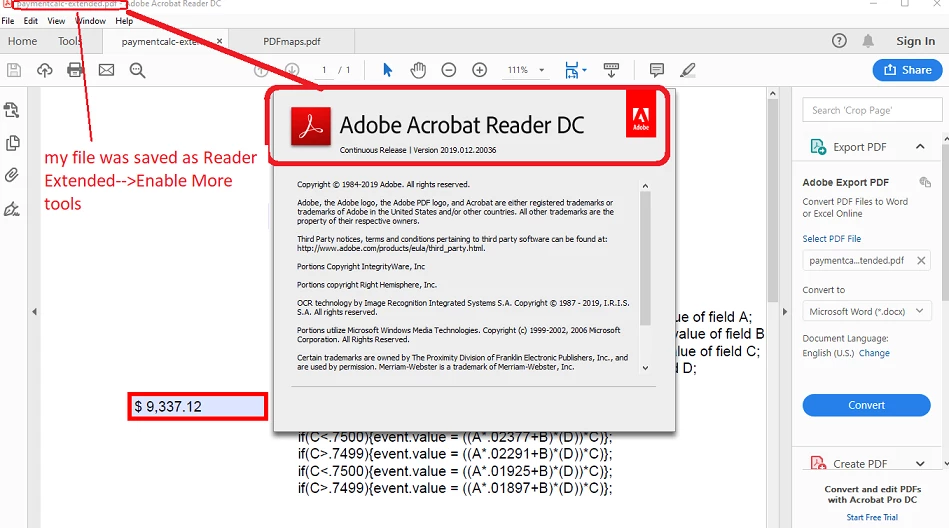
Task: Activate the hand pan tool
Action: pyautogui.click(x=418, y=70)
